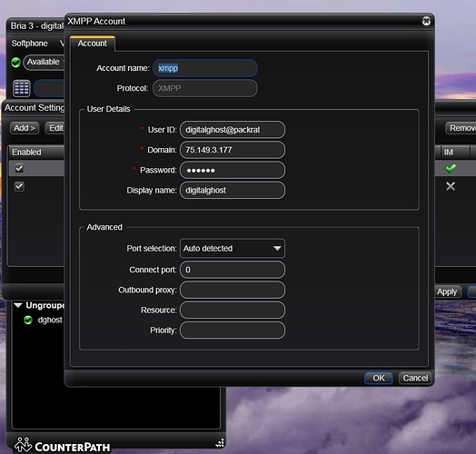Select the Account tab
This screenshot has height=454, width=476.
pos(93,44)
